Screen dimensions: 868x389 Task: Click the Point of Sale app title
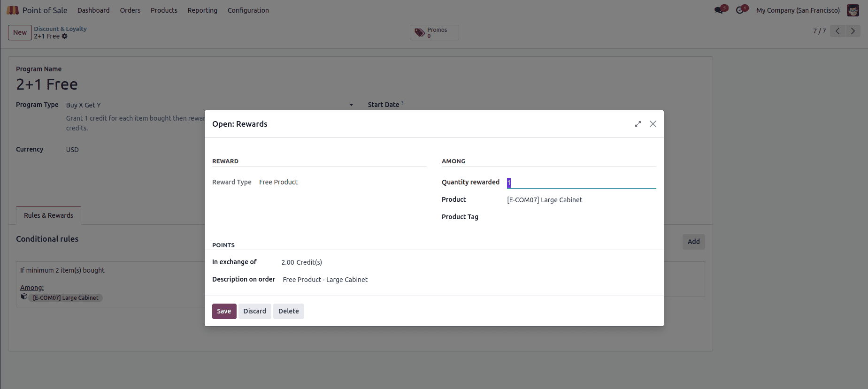pyautogui.click(x=45, y=10)
